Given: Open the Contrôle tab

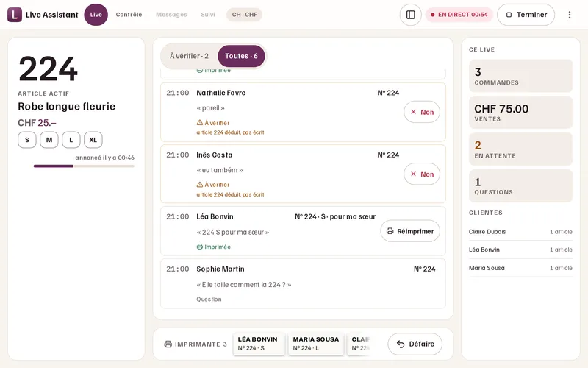Looking at the screenshot, I should [129, 15].
